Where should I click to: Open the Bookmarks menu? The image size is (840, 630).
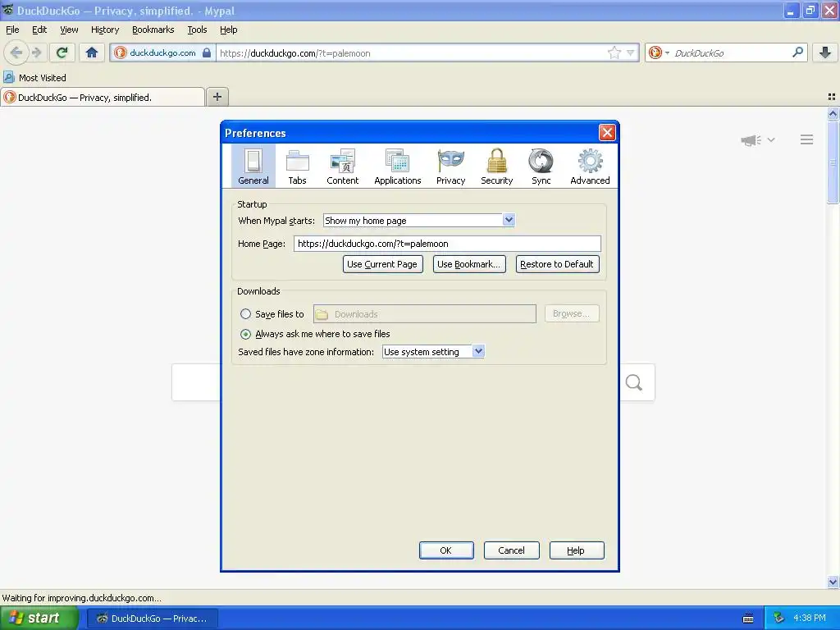tap(153, 30)
